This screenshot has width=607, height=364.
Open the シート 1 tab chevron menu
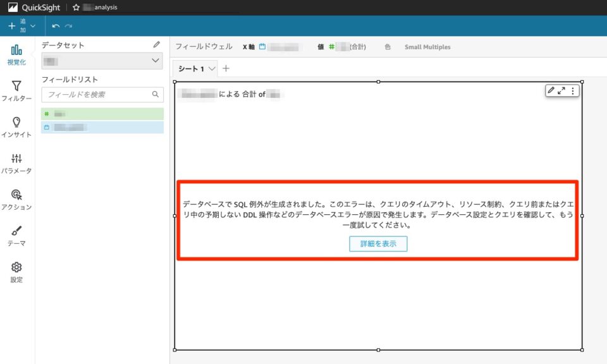pos(211,70)
